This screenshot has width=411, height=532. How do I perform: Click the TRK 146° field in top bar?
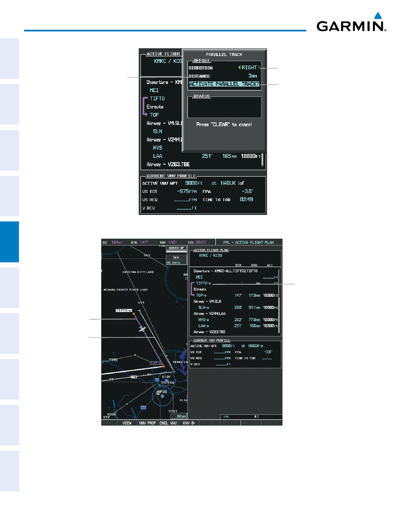click(x=168, y=243)
